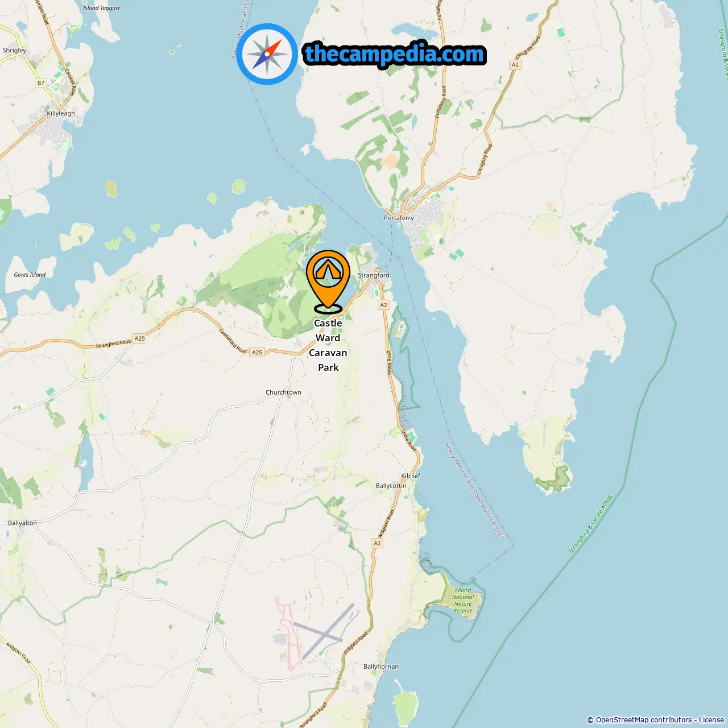728x728 pixels.
Task: Select the Strangford village label
Action: [374, 275]
